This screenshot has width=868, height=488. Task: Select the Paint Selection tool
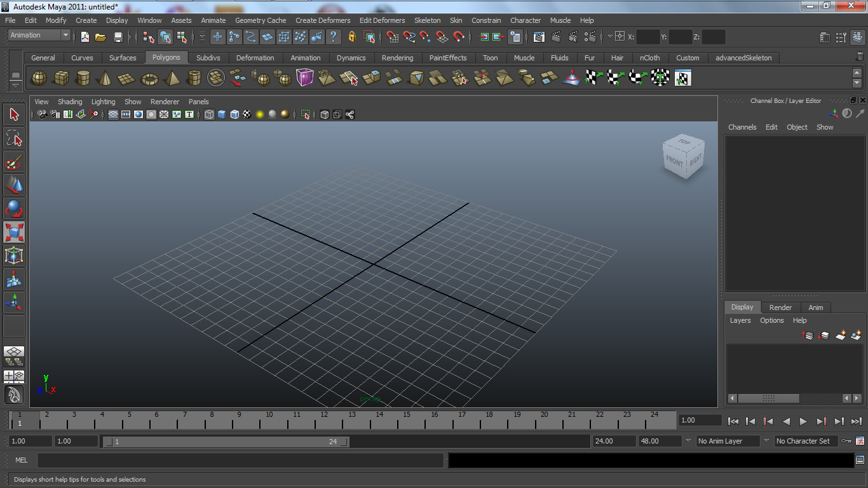14,161
